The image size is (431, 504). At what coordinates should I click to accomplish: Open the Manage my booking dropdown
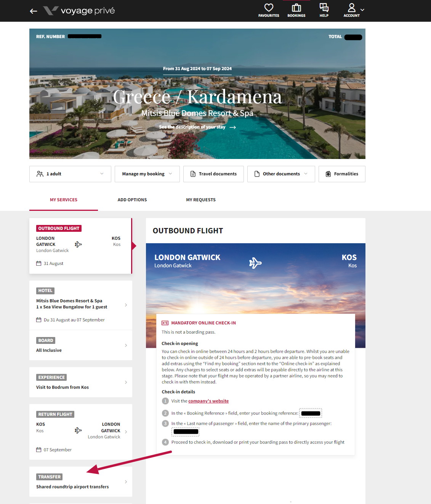pos(147,174)
